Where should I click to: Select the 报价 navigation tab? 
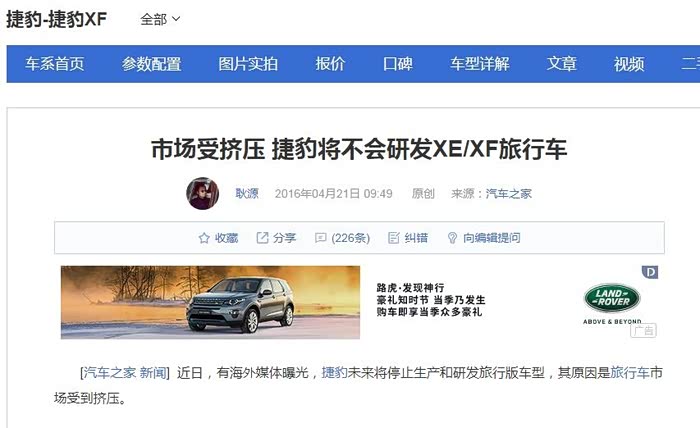click(x=330, y=64)
